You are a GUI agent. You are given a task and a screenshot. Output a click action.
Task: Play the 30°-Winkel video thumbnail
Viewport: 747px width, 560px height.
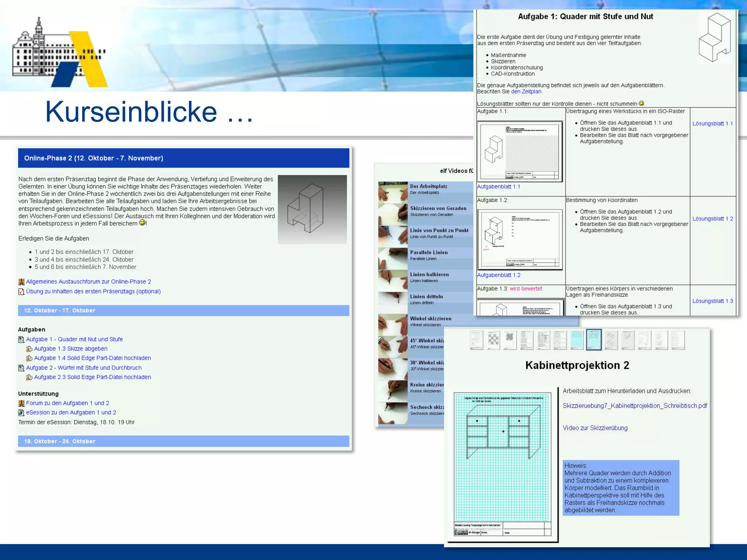(x=393, y=369)
